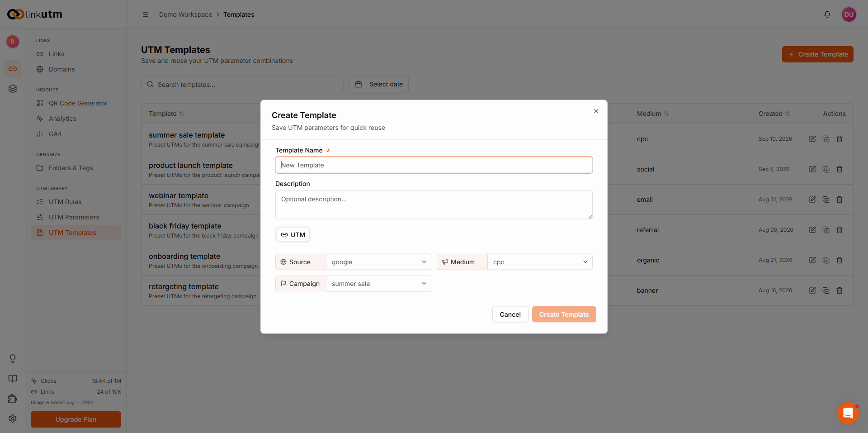Image resolution: width=868 pixels, height=433 pixels.
Task: Edit the onboarding template
Action: point(812,260)
